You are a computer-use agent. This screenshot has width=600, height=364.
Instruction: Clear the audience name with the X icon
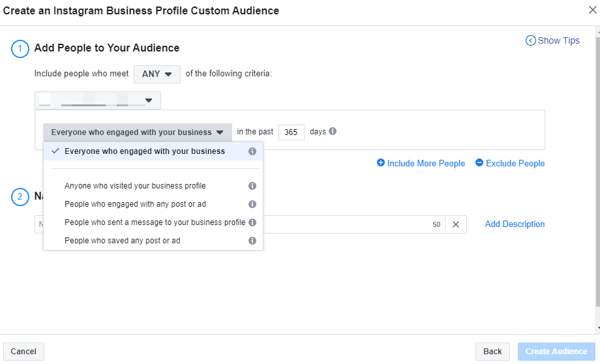pos(456,224)
